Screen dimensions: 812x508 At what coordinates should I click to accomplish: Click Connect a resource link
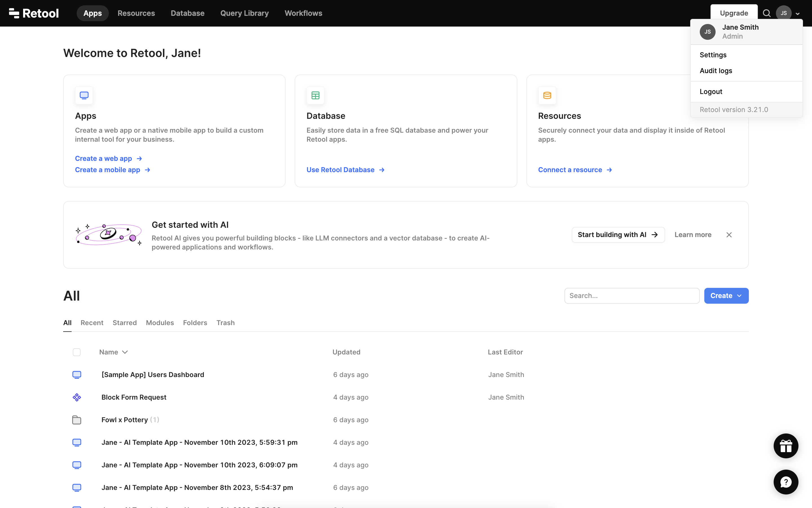point(575,170)
